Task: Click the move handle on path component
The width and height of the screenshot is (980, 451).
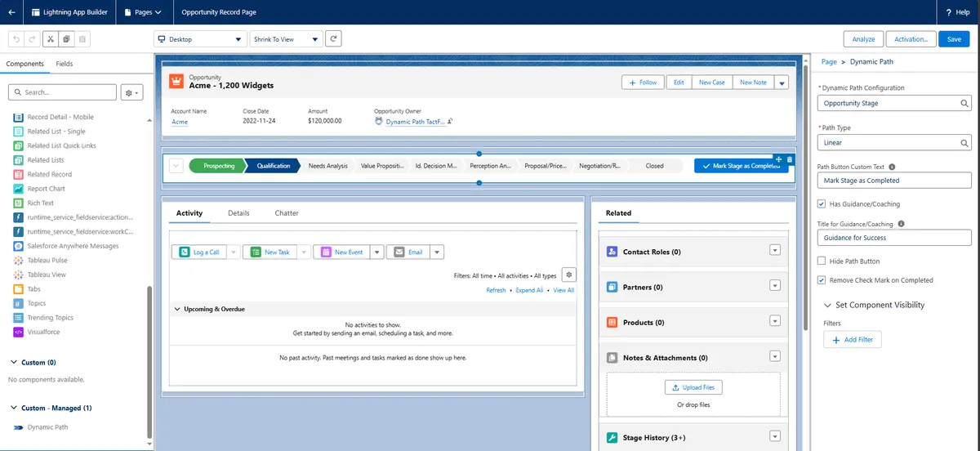Action: tap(779, 159)
